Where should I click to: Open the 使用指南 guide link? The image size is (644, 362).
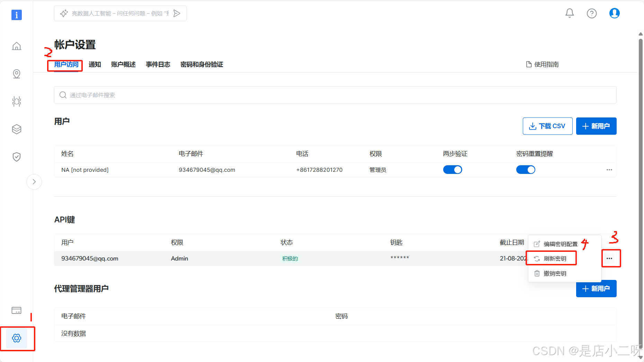click(x=542, y=64)
